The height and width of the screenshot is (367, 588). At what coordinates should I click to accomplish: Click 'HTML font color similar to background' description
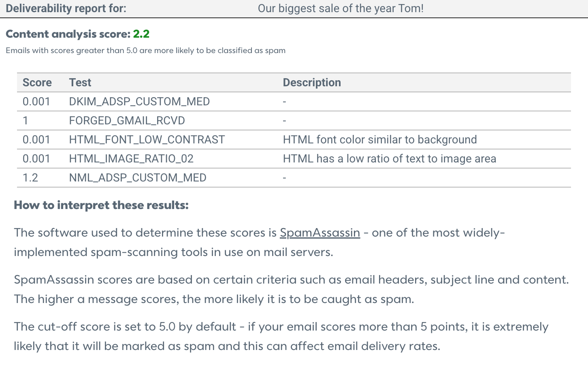coord(380,140)
